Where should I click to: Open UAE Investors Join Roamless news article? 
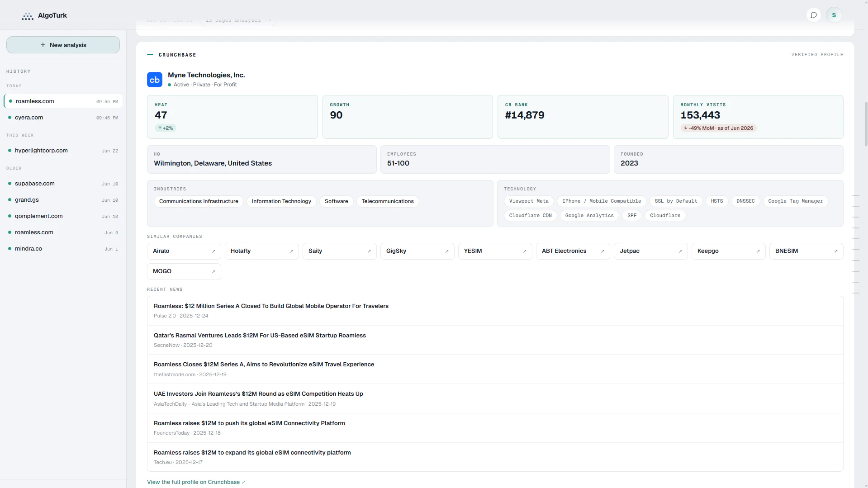[495, 398]
